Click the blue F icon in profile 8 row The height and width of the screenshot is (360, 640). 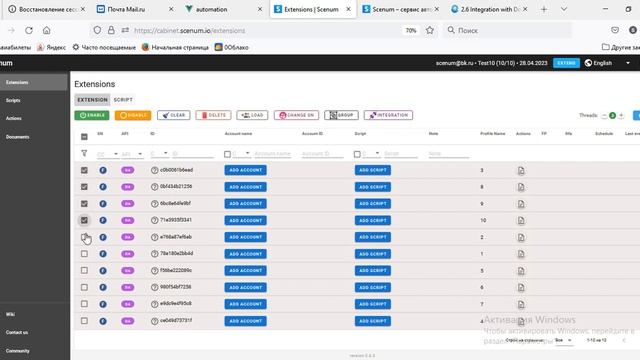[103, 187]
